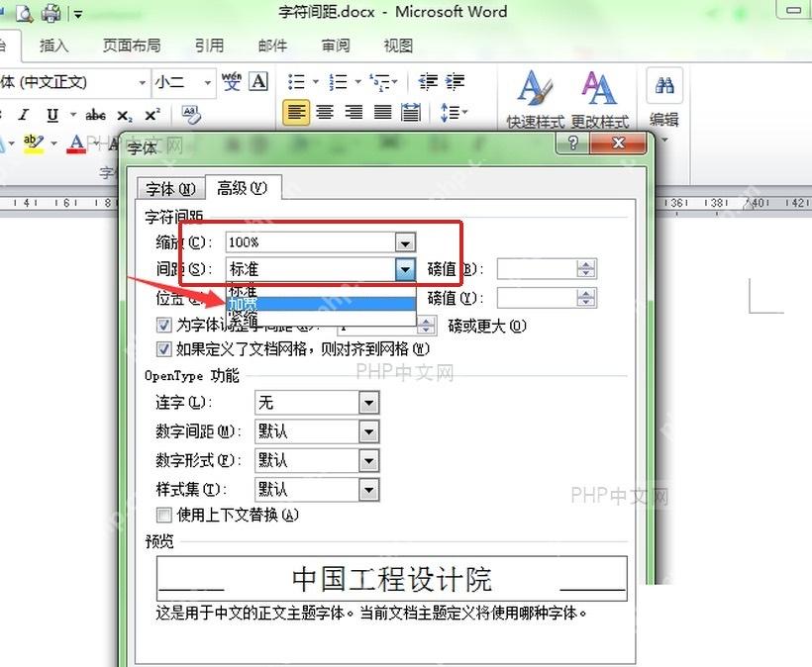Click the kerning points spinner
Image resolution: width=812 pixels, height=667 pixels.
426,326
